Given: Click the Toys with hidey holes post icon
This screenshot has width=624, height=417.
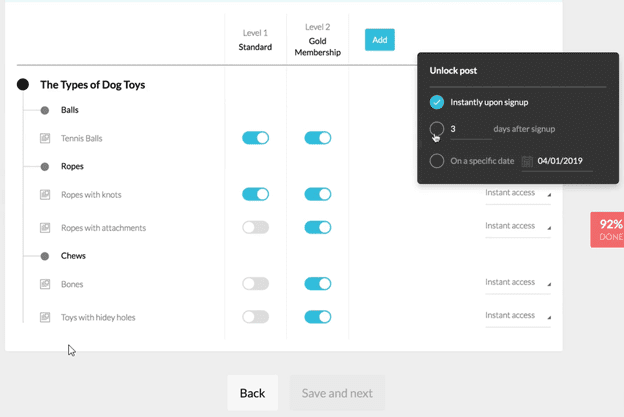Looking at the screenshot, I should (x=45, y=317).
